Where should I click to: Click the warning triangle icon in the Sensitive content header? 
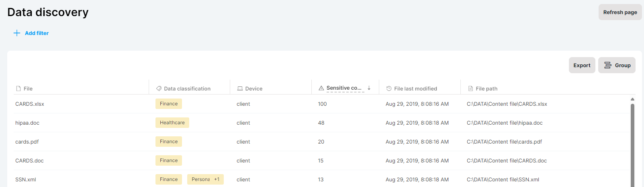coord(321,88)
